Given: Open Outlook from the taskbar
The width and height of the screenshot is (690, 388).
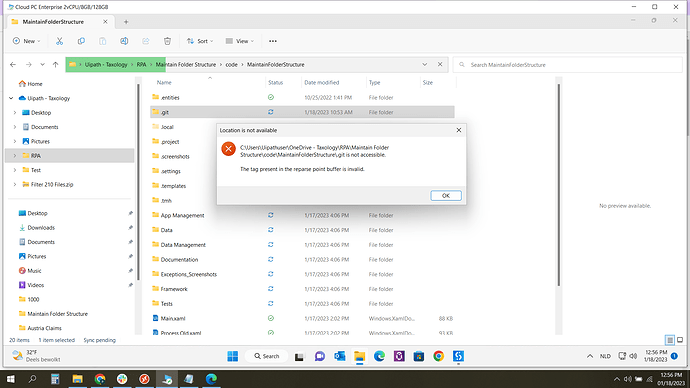Looking at the screenshot, I should coord(340,356).
